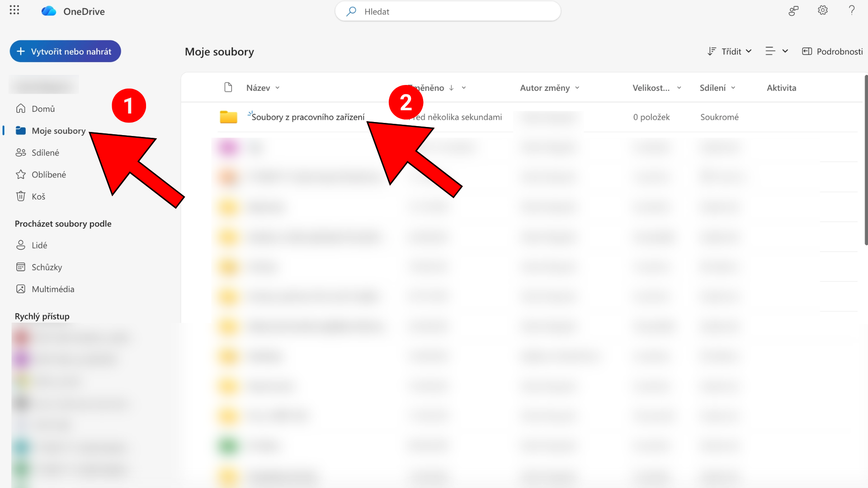
Task: Open Koš trash in the sidebar
Action: point(31,197)
